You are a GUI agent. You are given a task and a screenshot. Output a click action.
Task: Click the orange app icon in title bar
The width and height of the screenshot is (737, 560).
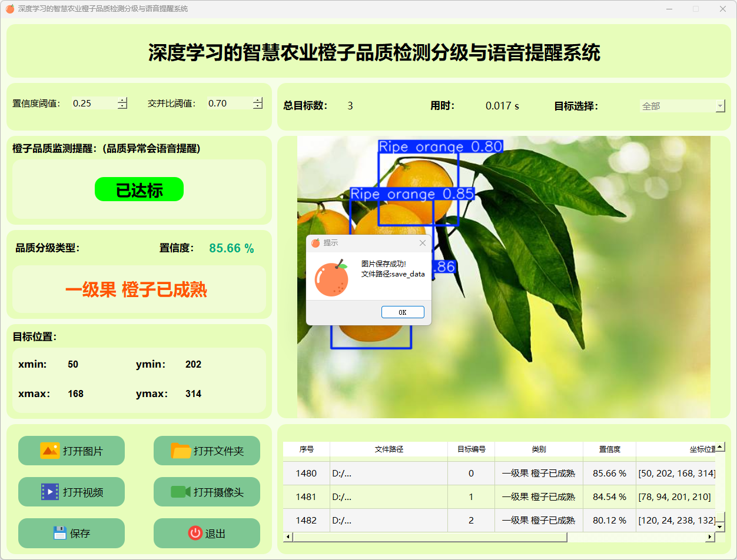coord(9,9)
